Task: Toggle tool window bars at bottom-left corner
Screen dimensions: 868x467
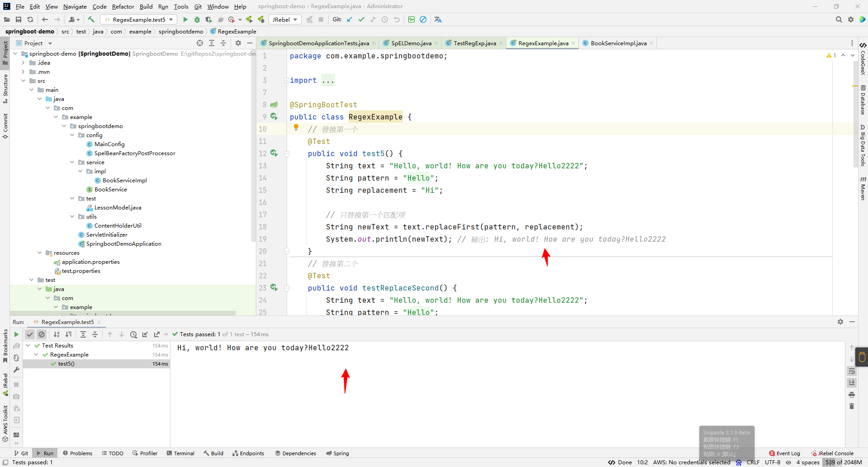Action: tap(5, 462)
